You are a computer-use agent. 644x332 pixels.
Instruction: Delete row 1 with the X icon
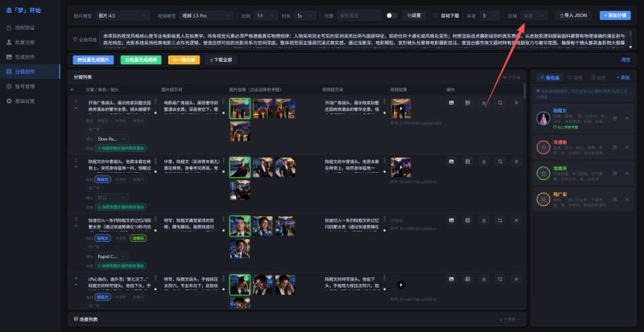[x=517, y=103]
